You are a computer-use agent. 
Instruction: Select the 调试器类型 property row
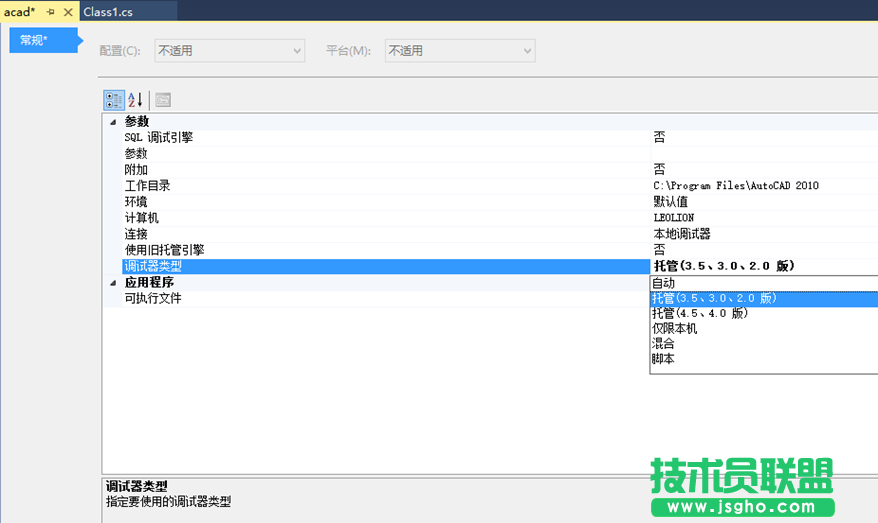[x=386, y=267]
